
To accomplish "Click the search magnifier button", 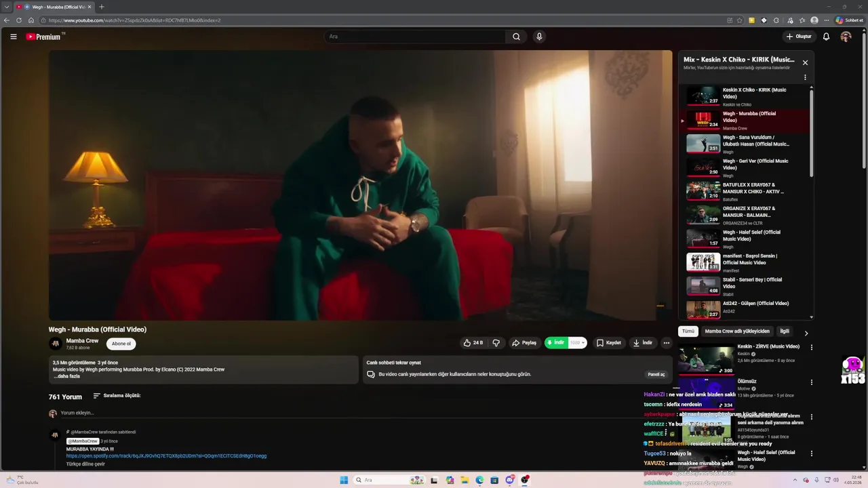I will 516,37.
